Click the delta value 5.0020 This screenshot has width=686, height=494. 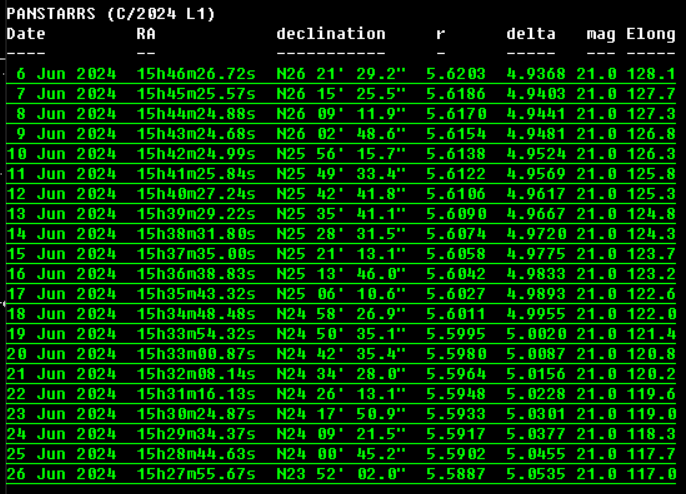[536, 334]
